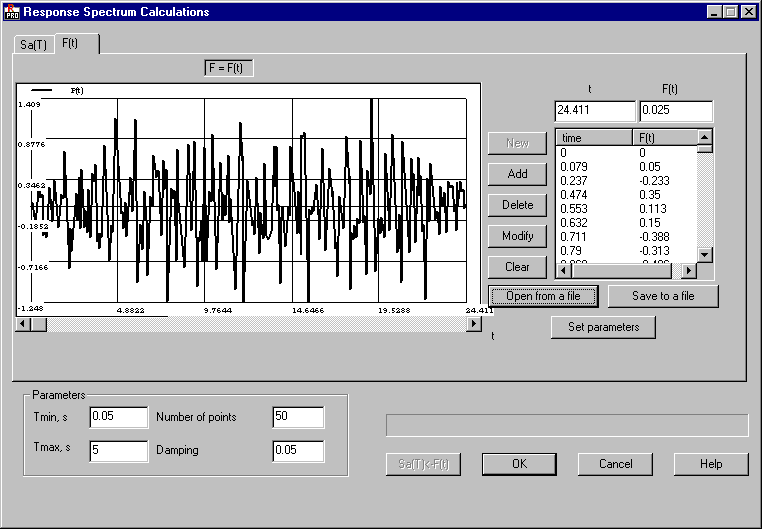Image resolution: width=762 pixels, height=529 pixels.
Task: Click the time column header
Action: [594, 137]
